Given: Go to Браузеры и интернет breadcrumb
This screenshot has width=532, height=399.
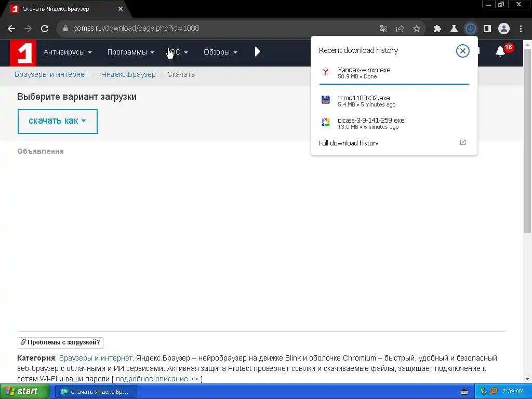Looking at the screenshot, I should coord(51,74).
